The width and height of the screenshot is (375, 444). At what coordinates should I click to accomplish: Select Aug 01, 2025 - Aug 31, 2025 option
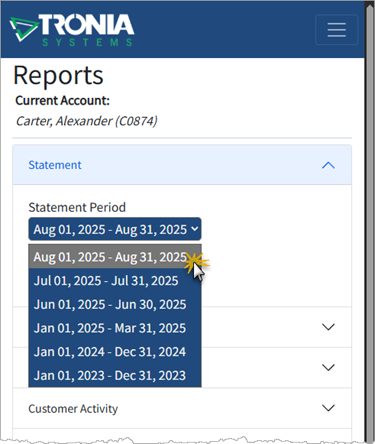point(115,257)
